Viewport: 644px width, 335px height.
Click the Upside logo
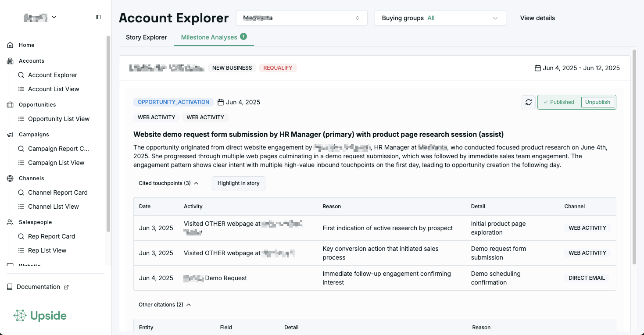pyautogui.click(x=40, y=316)
